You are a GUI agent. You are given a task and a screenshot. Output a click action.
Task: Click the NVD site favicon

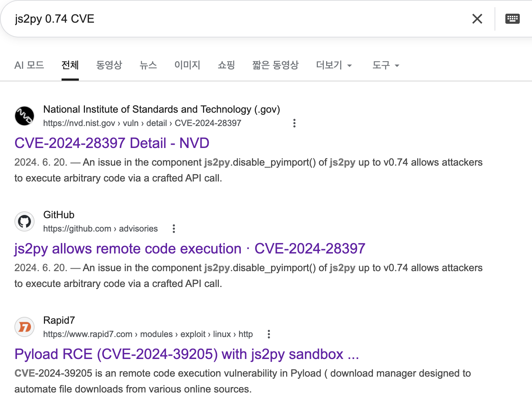(24, 116)
